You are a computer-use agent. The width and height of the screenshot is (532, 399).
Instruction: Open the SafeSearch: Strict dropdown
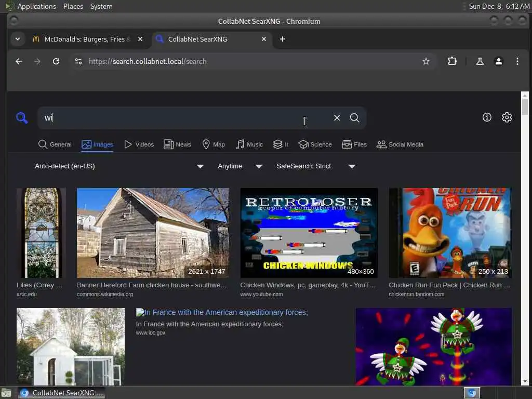(x=315, y=166)
